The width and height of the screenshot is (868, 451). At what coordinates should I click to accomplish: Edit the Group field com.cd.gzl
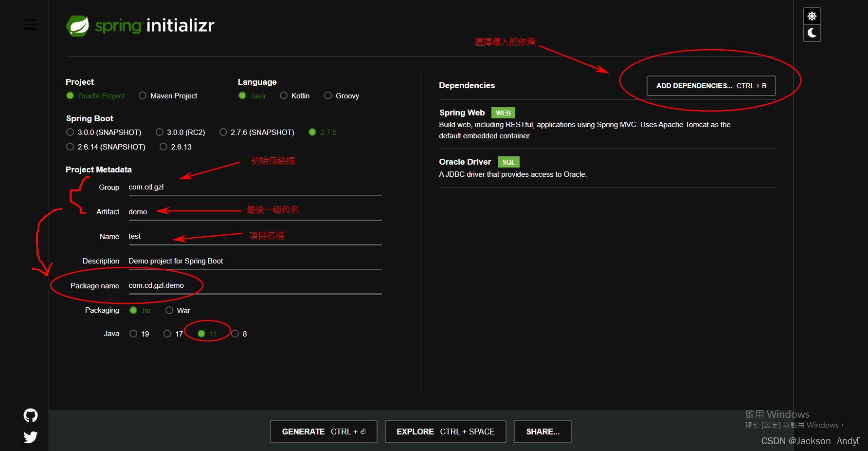[x=255, y=188]
